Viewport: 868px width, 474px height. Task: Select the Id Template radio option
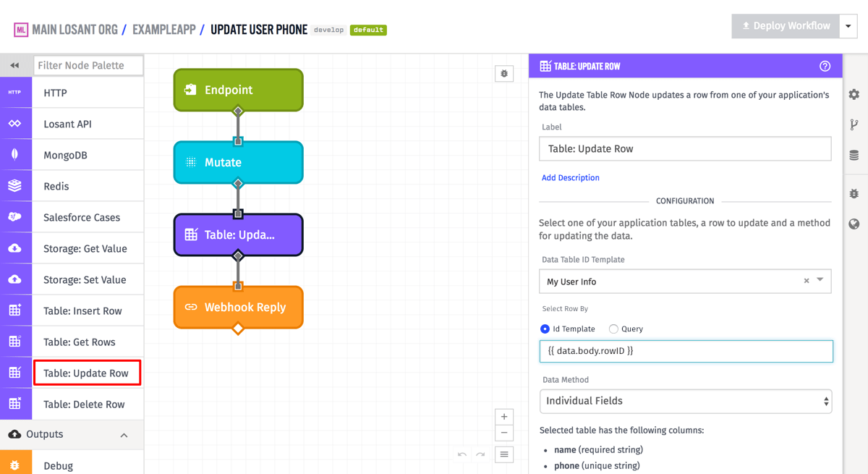pyautogui.click(x=545, y=329)
